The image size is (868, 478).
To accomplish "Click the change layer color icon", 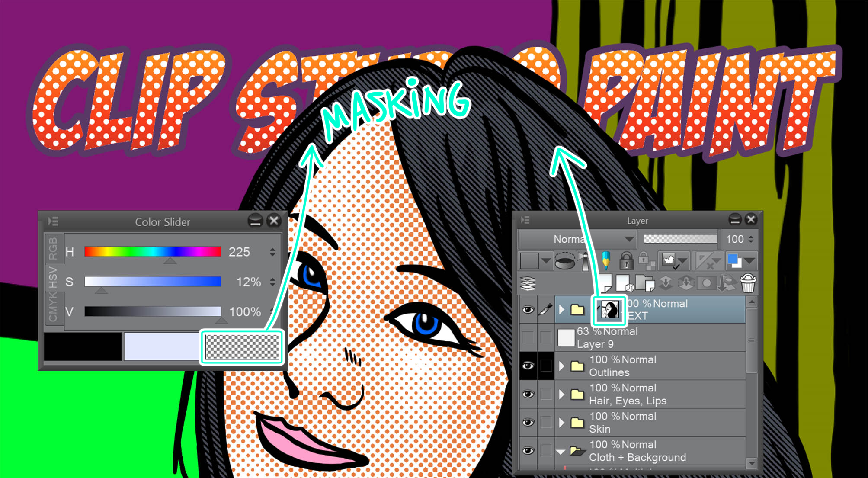I will 734,261.
